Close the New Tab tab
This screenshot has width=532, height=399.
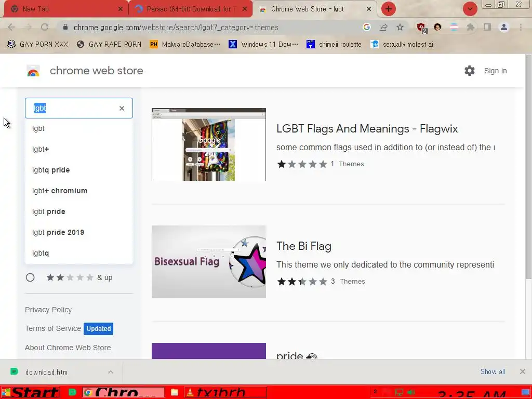[121, 9]
